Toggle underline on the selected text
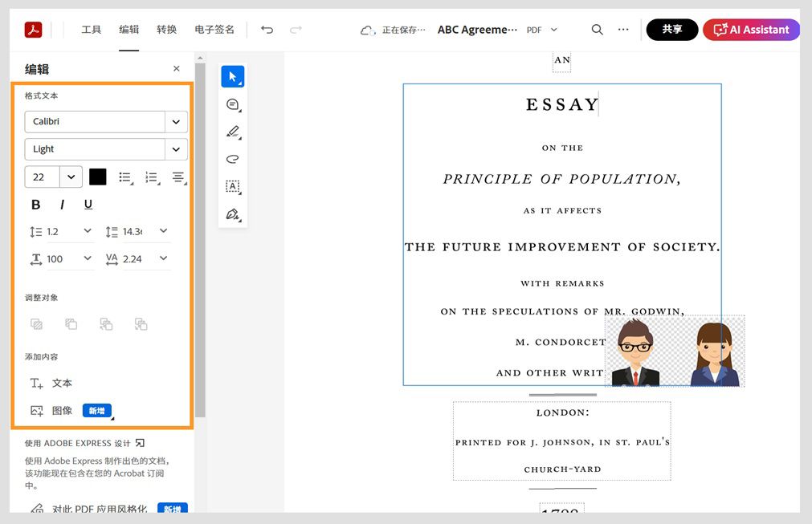Screen dimensions: 812x524 pos(88,205)
